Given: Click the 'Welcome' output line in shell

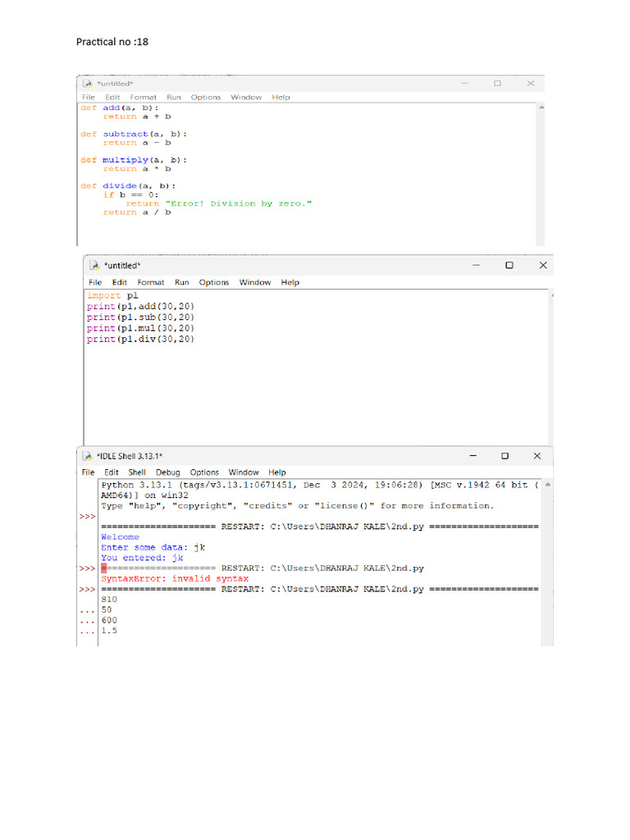Looking at the screenshot, I should pos(120,536).
